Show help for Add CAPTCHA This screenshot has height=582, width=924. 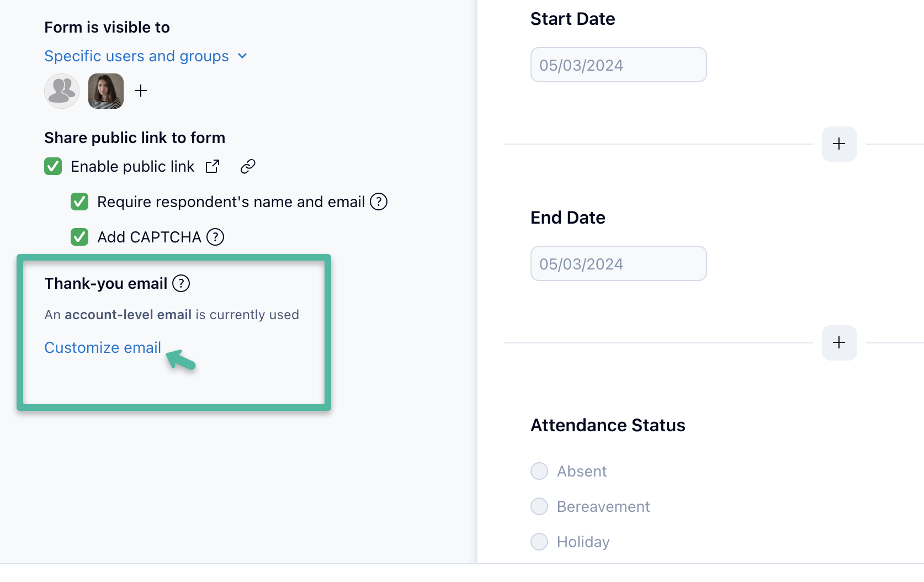point(215,237)
